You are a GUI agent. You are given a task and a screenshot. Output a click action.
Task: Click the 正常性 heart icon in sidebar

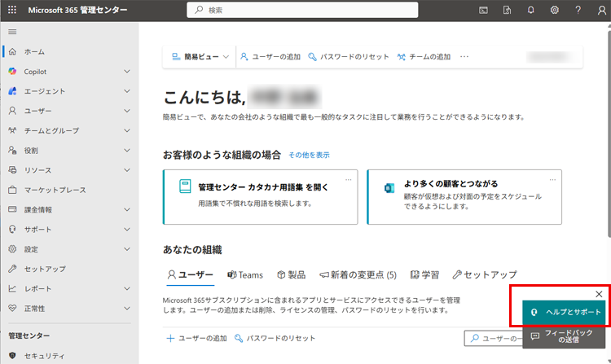pos(12,309)
